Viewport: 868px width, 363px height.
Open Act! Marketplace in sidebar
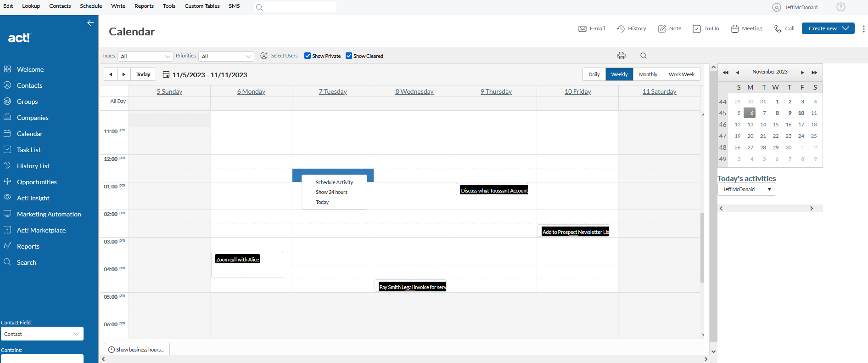pyautogui.click(x=41, y=230)
